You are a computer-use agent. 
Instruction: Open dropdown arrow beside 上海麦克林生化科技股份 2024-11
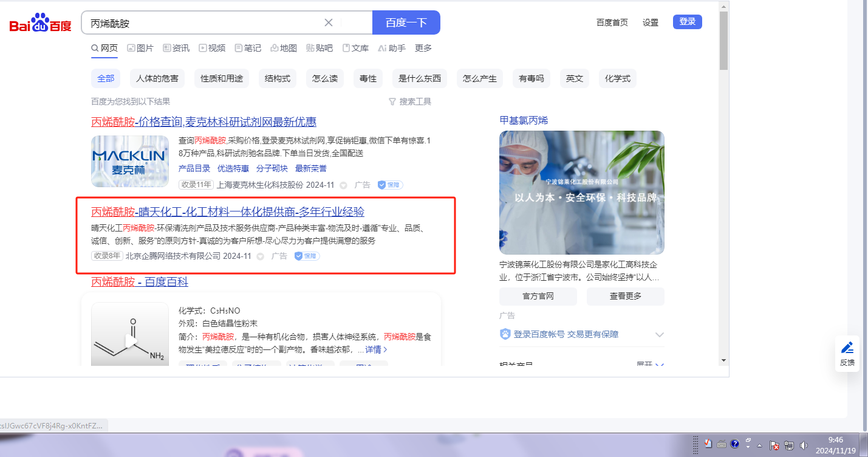[x=343, y=185]
